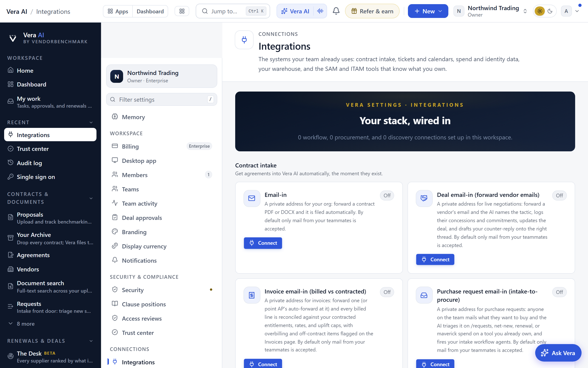Viewport: 588px width, 368px height.
Task: Click the Vera AI logo in sidebar
Action: [x=13, y=38]
